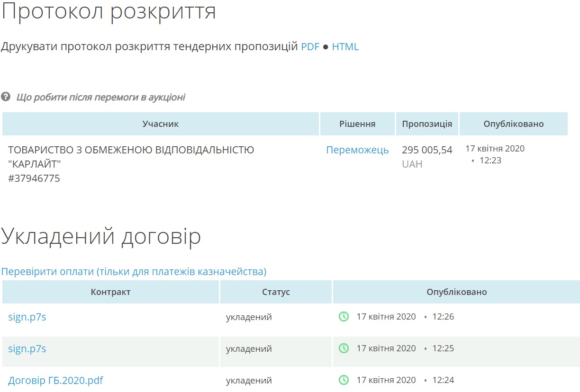Open the Договір ГБ.2020.pdf file

(x=55, y=380)
